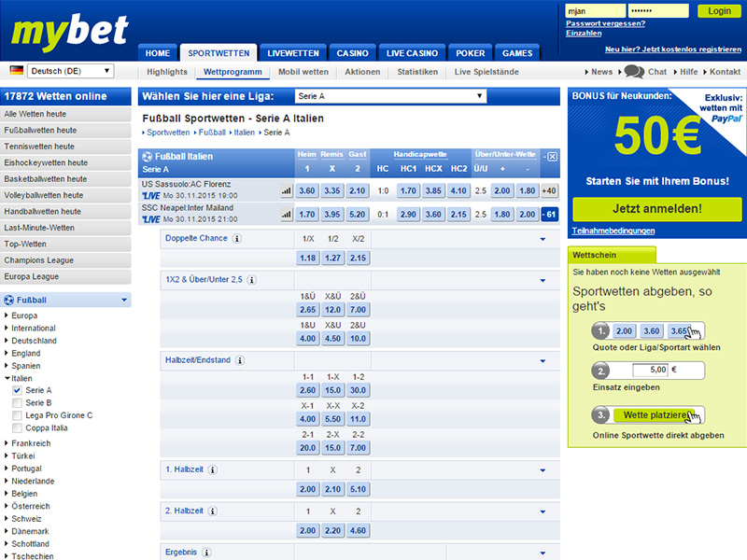Switch to Highlights submenu
The image size is (747, 560).
[x=167, y=72]
